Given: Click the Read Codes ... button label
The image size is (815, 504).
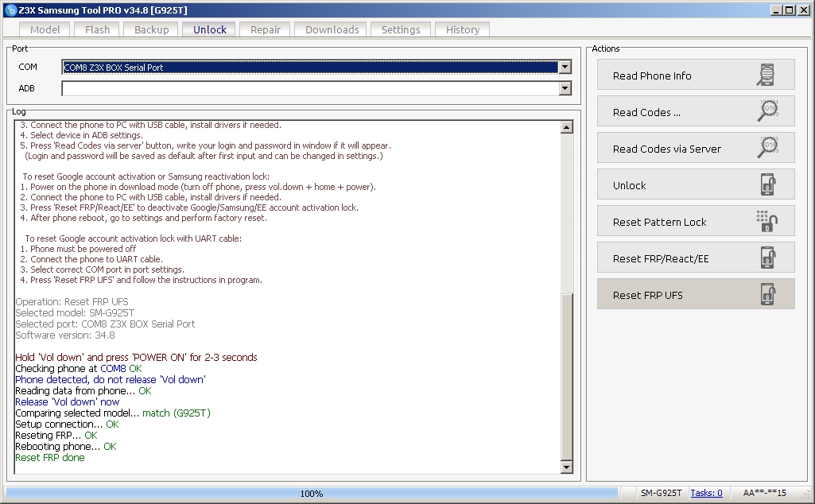Looking at the screenshot, I should pyautogui.click(x=646, y=112).
